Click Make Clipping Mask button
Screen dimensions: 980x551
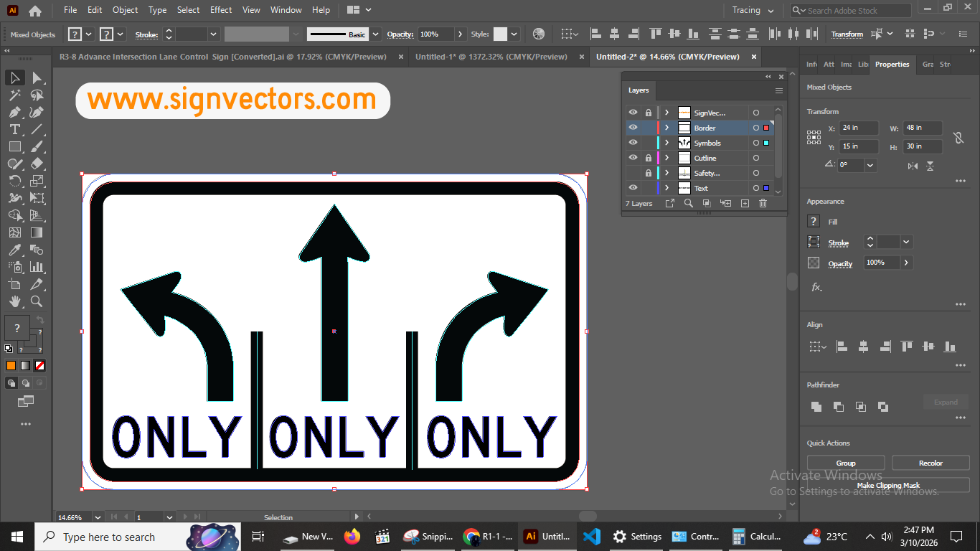888,485
